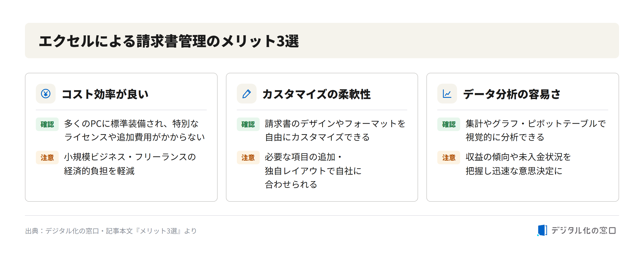Image resolution: width=644 pixels, height=261 pixels.
Task: Click text 請求書のデザインやフォーマットを
Action: point(335,124)
